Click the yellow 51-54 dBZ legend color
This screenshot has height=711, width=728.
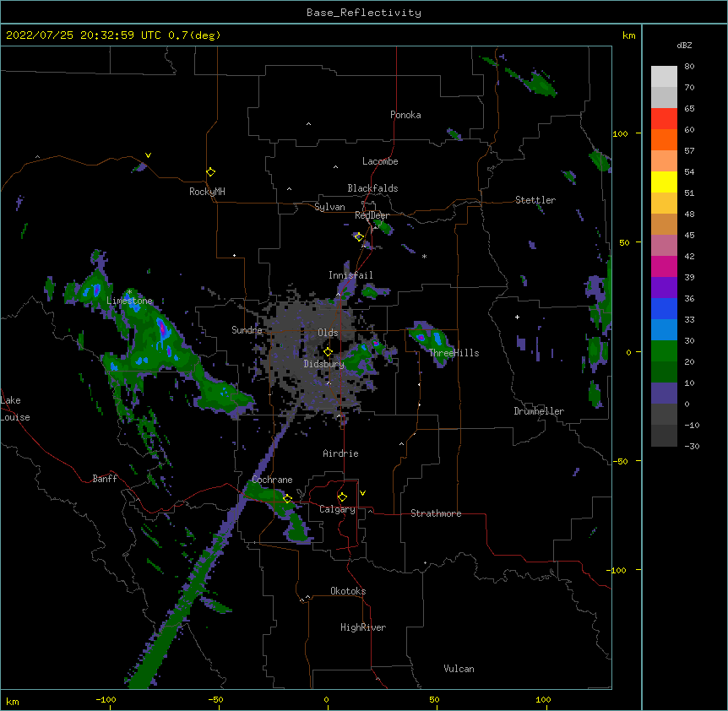(x=664, y=182)
